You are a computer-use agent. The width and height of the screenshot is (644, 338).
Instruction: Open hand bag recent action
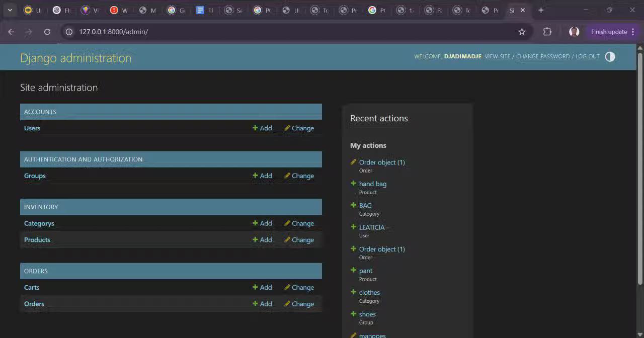point(373,184)
